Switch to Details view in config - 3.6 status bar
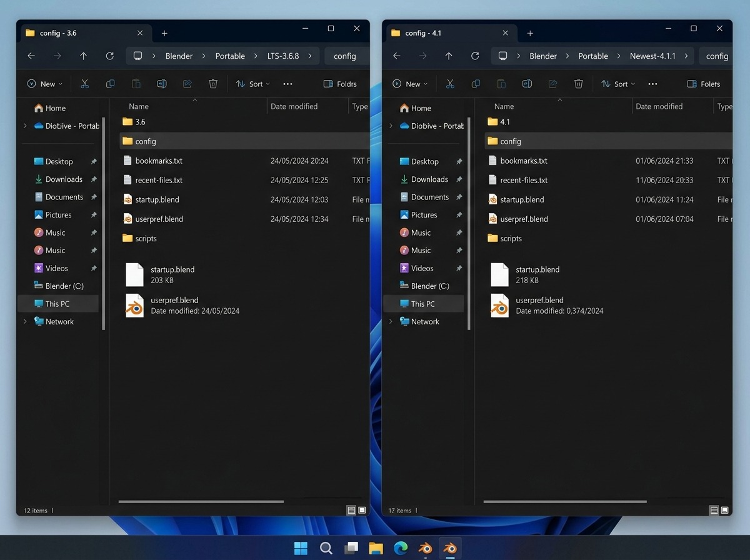 tap(351, 511)
